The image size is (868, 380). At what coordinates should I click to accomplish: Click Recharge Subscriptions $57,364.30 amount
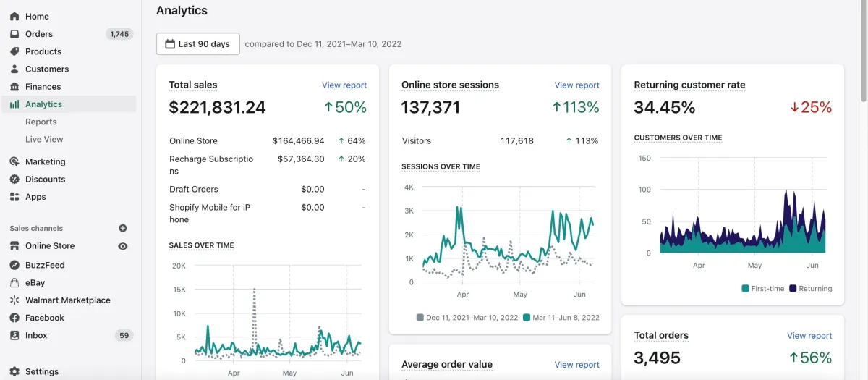[x=301, y=159]
